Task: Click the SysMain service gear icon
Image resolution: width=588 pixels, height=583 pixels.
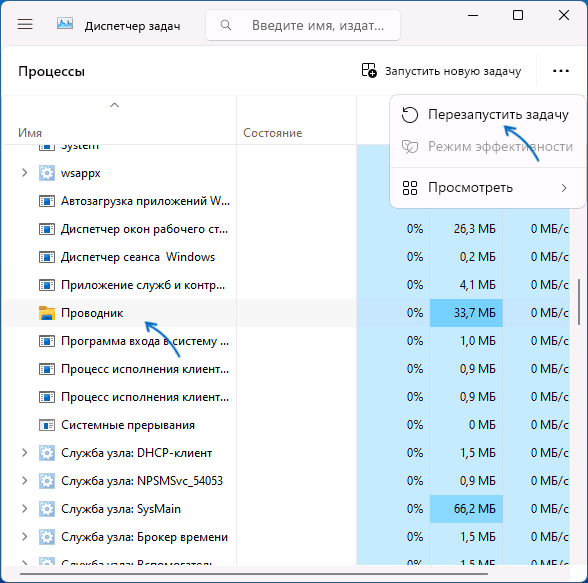Action: [x=47, y=509]
